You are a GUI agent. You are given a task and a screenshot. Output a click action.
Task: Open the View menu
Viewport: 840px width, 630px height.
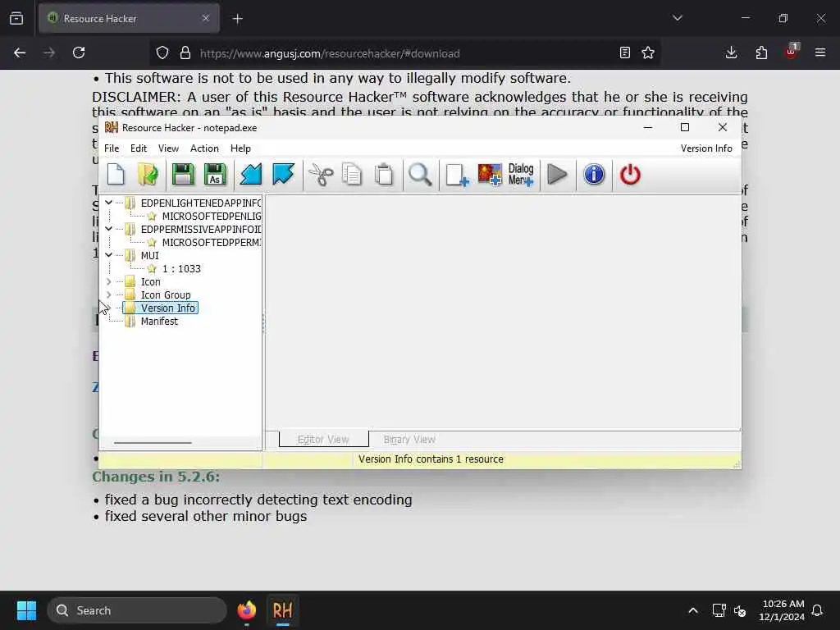tap(168, 148)
